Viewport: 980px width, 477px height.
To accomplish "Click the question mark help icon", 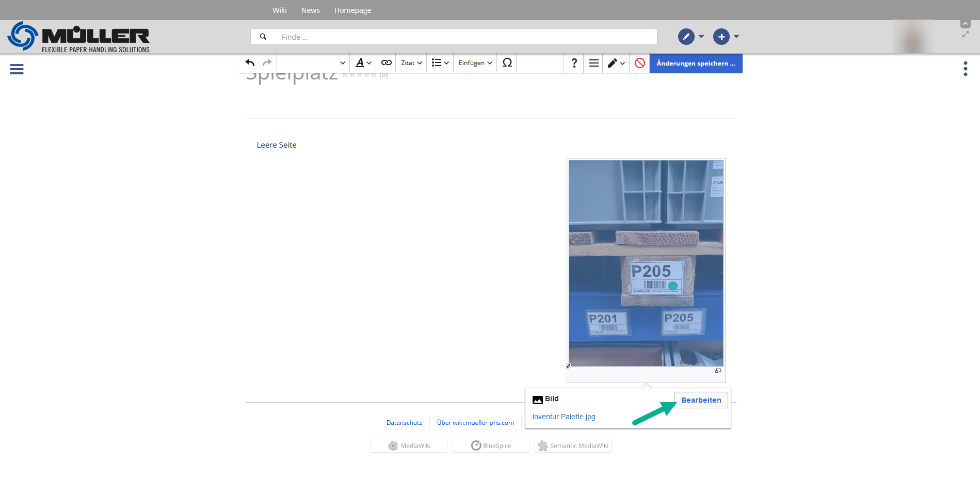I will coord(574,63).
